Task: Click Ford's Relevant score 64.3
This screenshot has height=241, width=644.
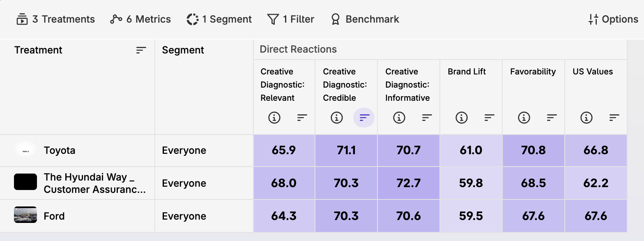Action: 284,216
